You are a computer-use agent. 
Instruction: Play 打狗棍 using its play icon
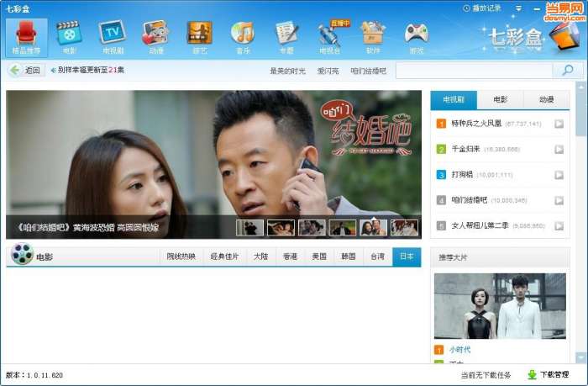coord(559,175)
